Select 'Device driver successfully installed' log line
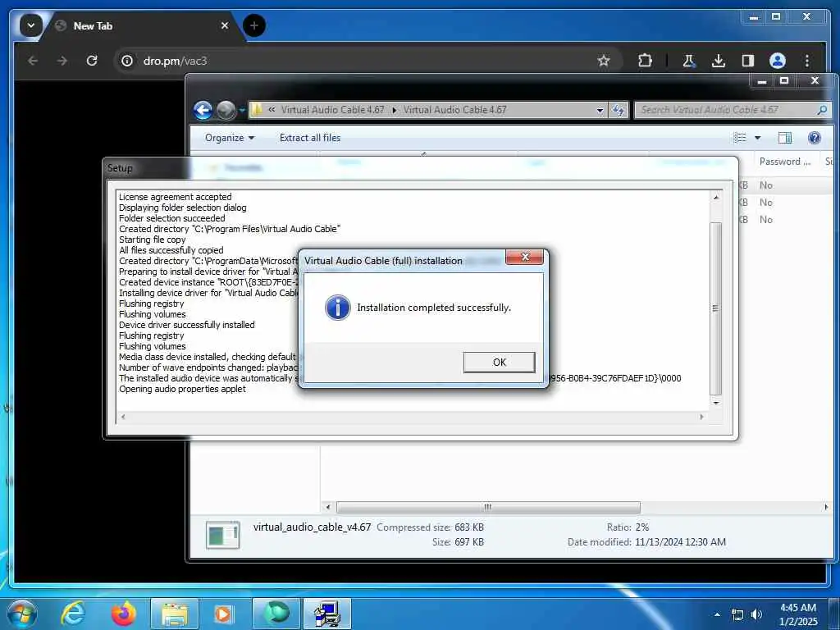840x630 pixels. [186, 325]
